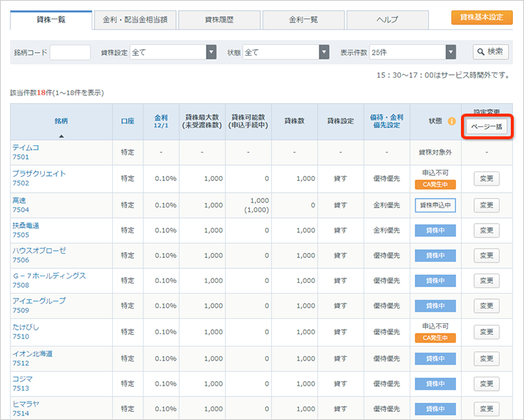
Task: Click the 貸株申込中 status for 高速
Action: pyautogui.click(x=435, y=206)
